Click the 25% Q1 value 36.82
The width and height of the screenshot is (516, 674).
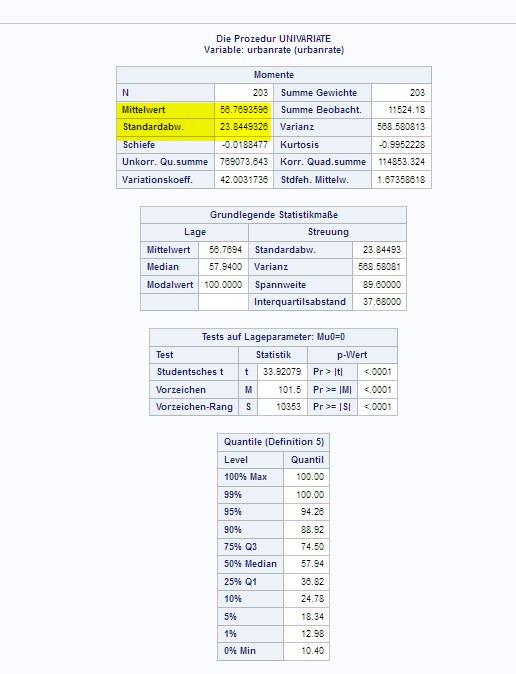tap(312, 582)
